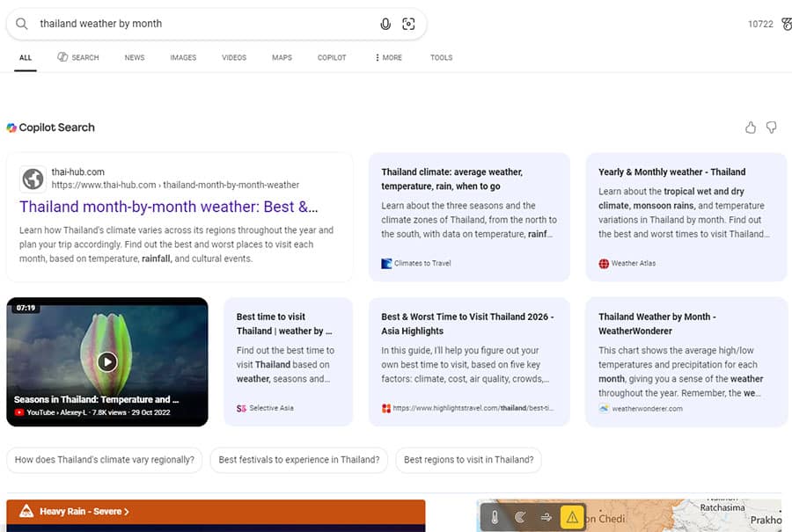Click the 'Best festivals to experience in Thailand?' suggestion
The image size is (792, 532).
tap(301, 459)
